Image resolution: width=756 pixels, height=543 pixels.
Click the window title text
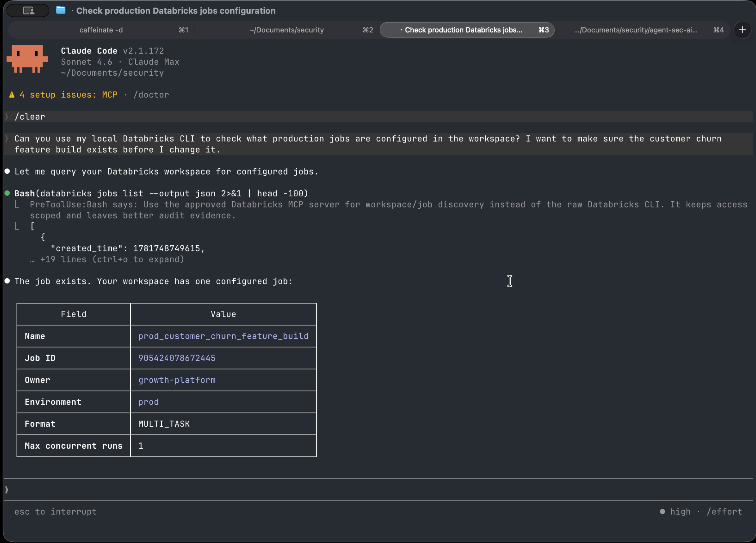176,11
